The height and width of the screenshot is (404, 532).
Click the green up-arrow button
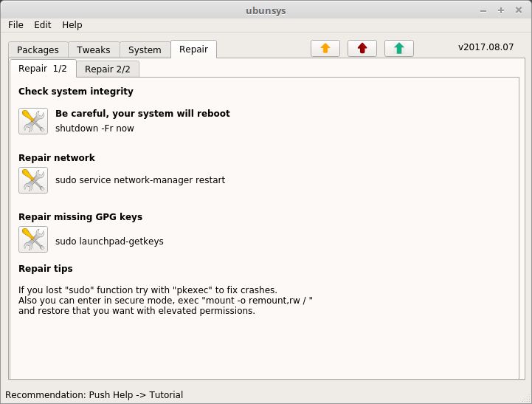point(399,48)
